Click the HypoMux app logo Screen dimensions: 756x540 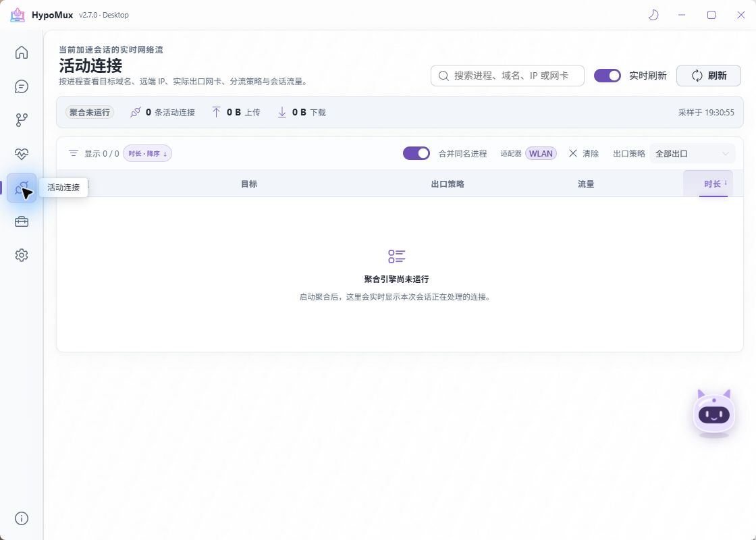(x=18, y=15)
